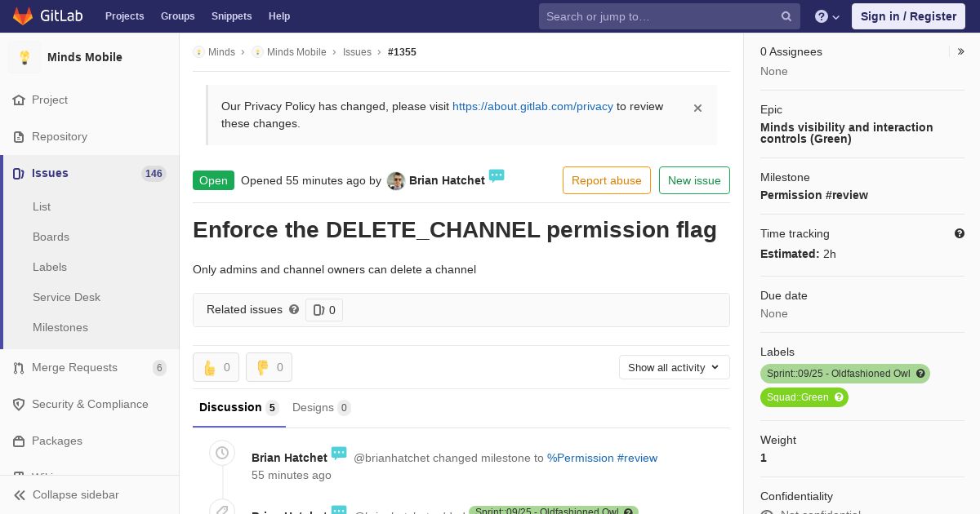Give thumbs down reaction
Screen dimensions: 980x514
coord(269,367)
